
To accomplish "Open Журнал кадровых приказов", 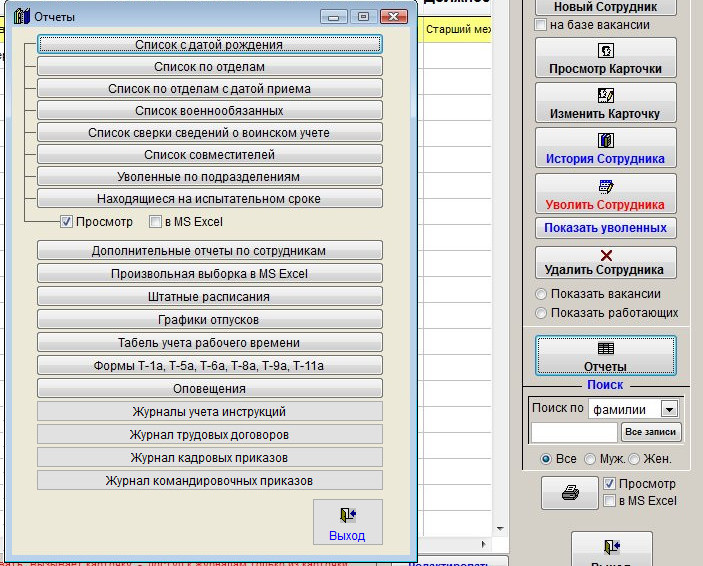I will coord(209,457).
